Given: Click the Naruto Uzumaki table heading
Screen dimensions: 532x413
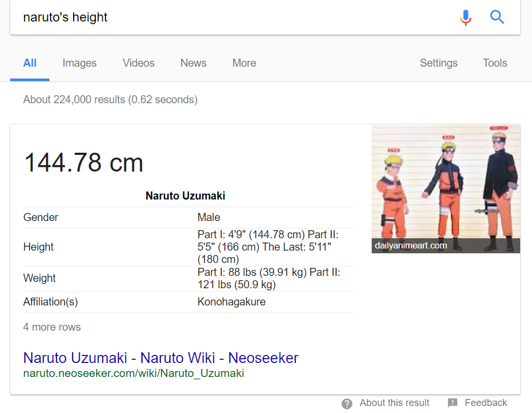Looking at the screenshot, I should [x=185, y=196].
